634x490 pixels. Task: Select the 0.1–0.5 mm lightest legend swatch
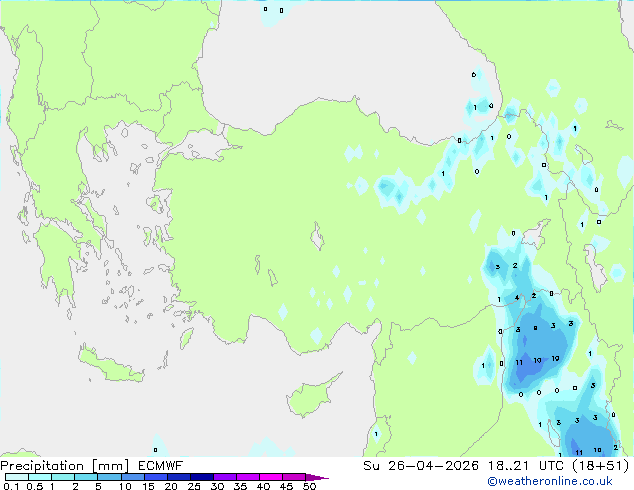(x=17, y=477)
